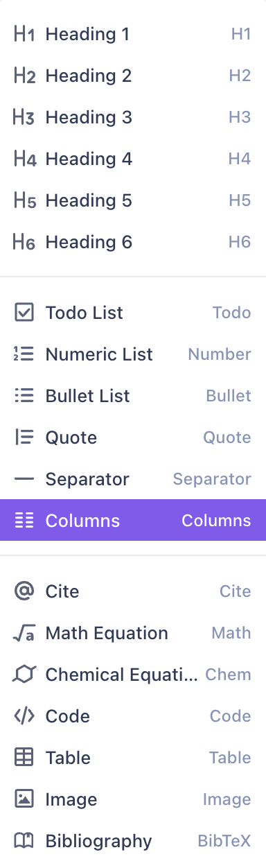
Task: Select the Chemical Equation hexagon icon
Action: [x=24, y=675]
